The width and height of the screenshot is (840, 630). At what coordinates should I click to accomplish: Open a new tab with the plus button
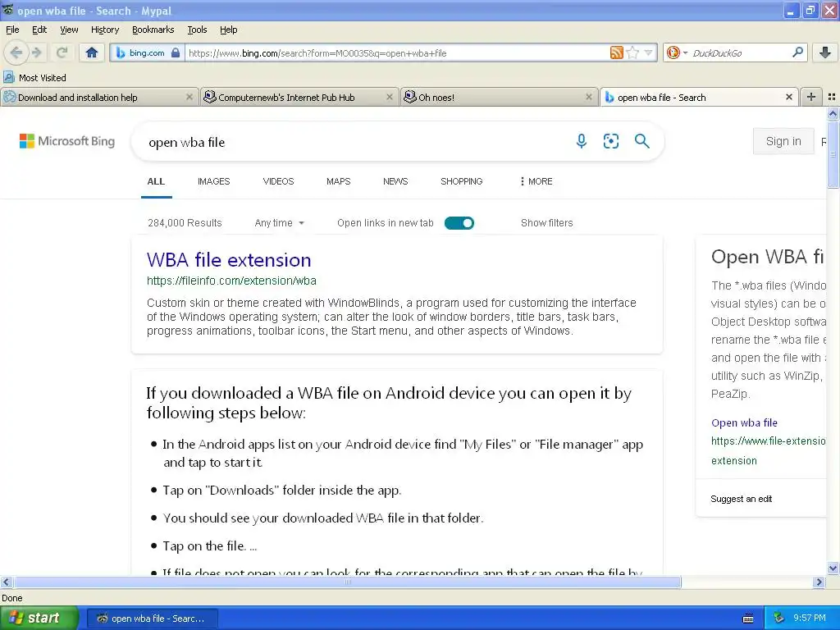pyautogui.click(x=811, y=97)
